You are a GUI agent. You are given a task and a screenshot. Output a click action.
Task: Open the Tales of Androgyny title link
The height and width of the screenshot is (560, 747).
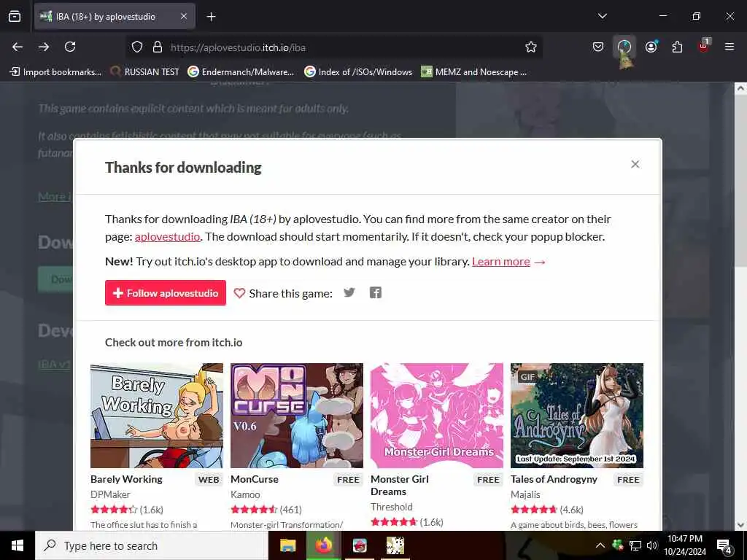(554, 479)
